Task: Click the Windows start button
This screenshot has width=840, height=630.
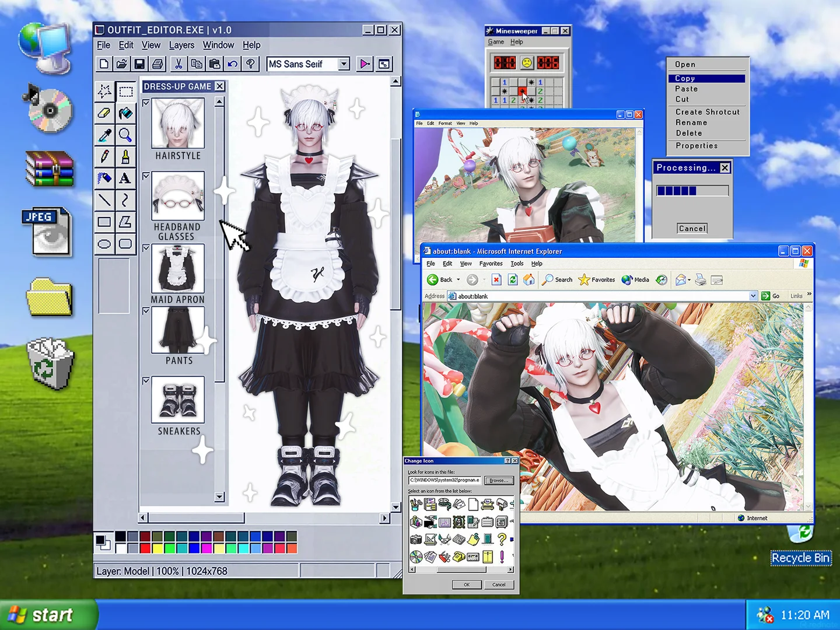Action: pos(48,615)
